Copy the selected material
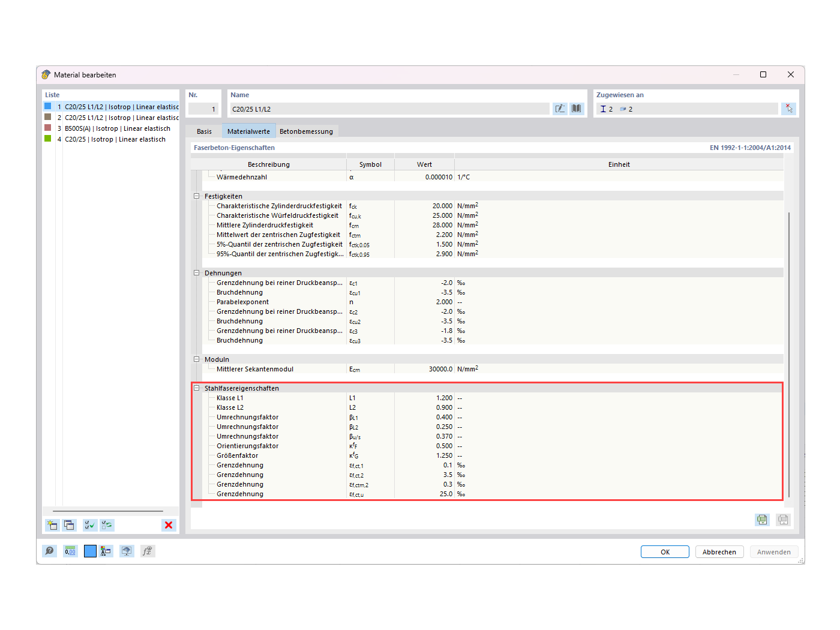 coord(69,525)
